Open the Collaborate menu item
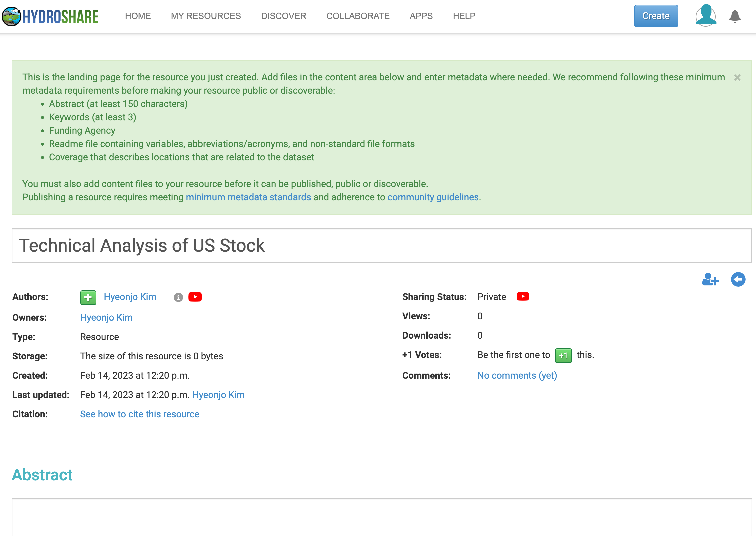 [358, 16]
